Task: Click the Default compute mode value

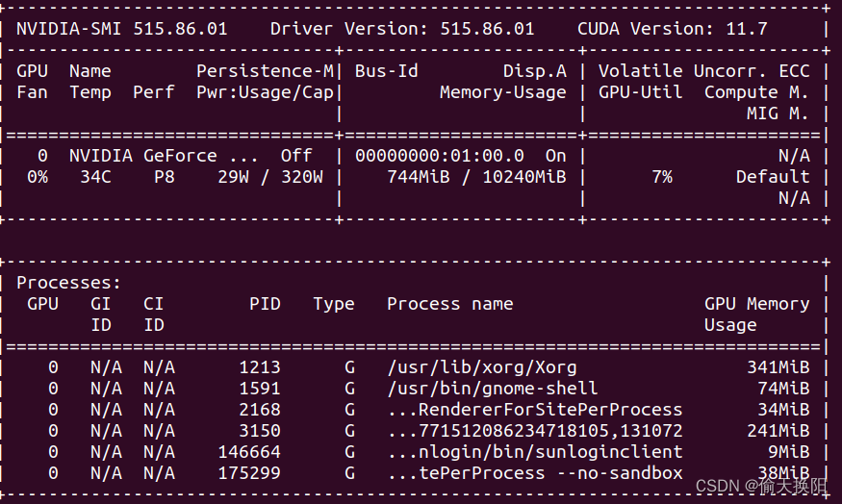Action: tap(772, 177)
